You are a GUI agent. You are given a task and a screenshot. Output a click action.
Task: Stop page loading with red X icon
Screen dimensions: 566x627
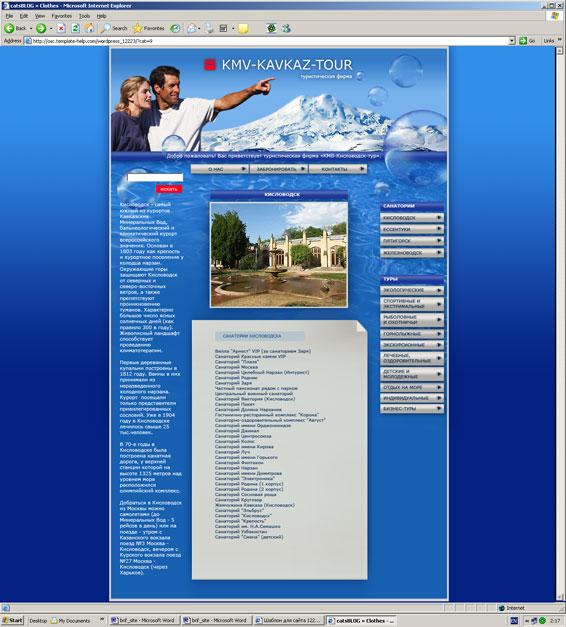61,28
